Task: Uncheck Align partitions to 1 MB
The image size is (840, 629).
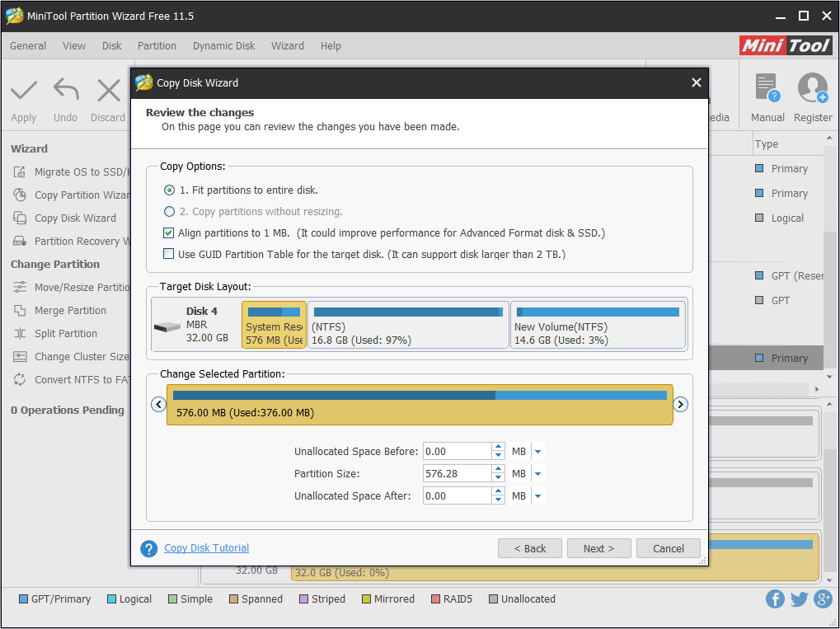Action: 169,233
